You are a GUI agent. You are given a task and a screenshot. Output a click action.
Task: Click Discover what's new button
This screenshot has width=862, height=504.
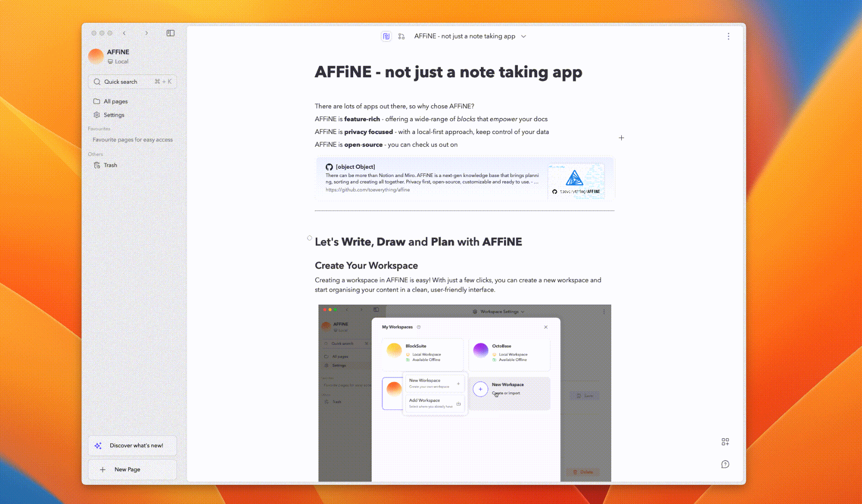[x=132, y=445]
